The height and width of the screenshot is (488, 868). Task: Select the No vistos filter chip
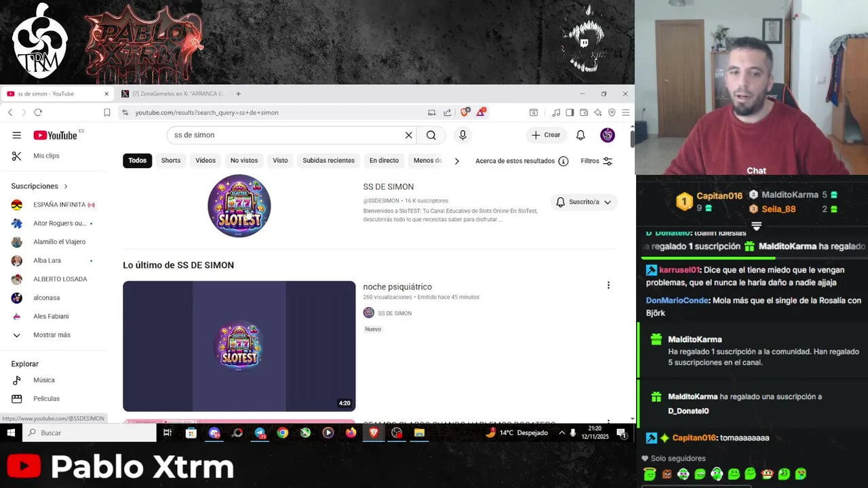coord(244,161)
